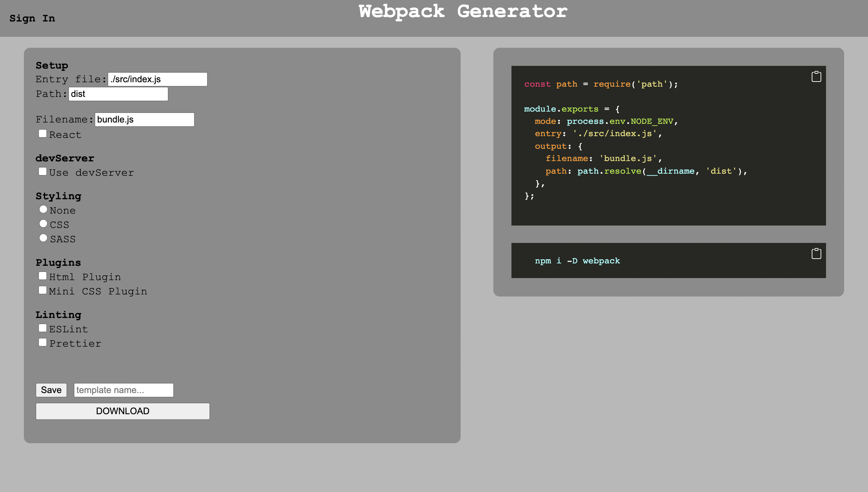Click the DOWNLOAD button
Screen dimensions: 868x492
tap(122, 411)
